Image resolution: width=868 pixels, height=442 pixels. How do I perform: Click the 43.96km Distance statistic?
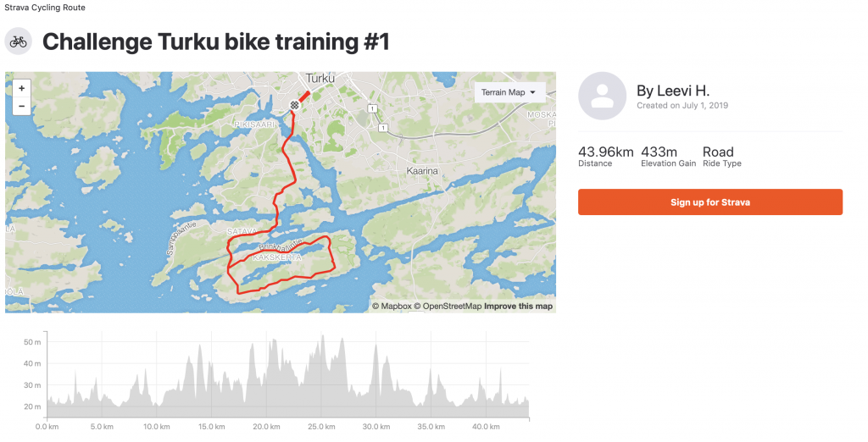605,156
